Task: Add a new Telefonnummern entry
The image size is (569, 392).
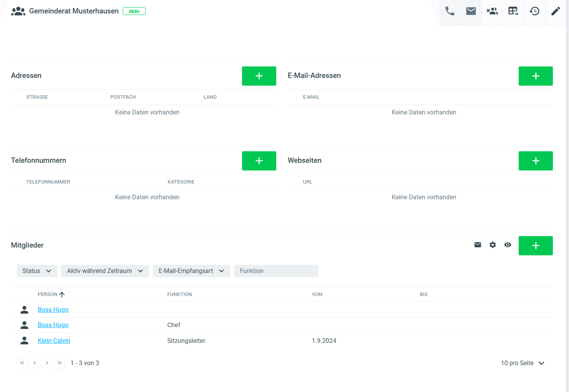Action: pos(259,161)
